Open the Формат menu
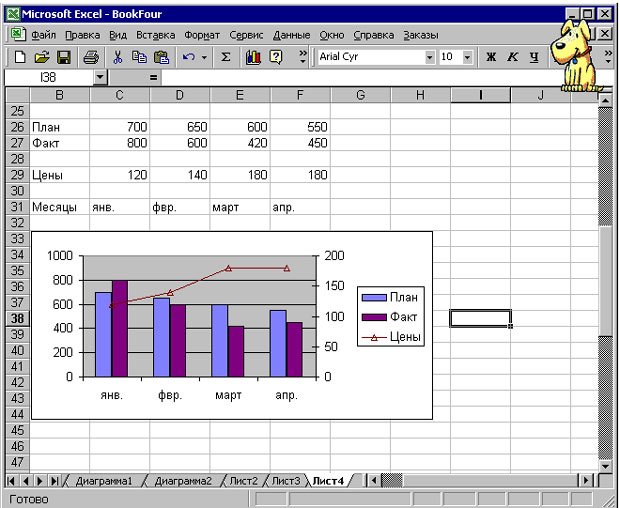 (x=202, y=35)
